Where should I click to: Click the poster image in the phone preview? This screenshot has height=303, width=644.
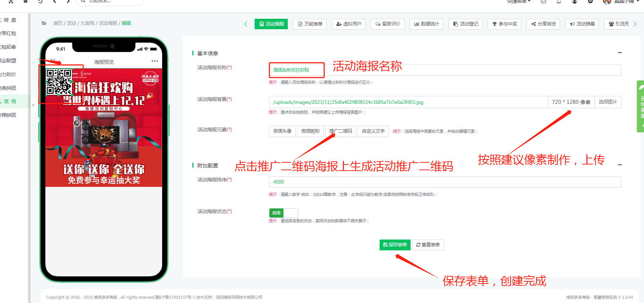[x=104, y=128]
